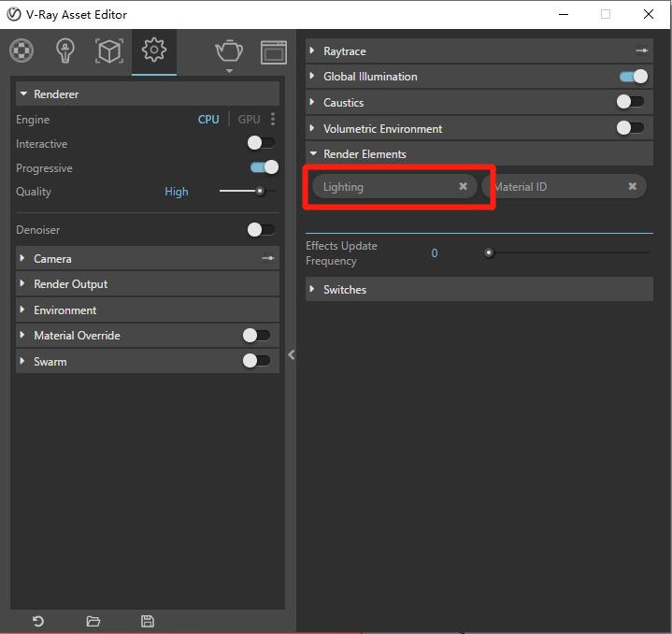Expand the Raytrace section
The image size is (672, 634).
point(479,51)
